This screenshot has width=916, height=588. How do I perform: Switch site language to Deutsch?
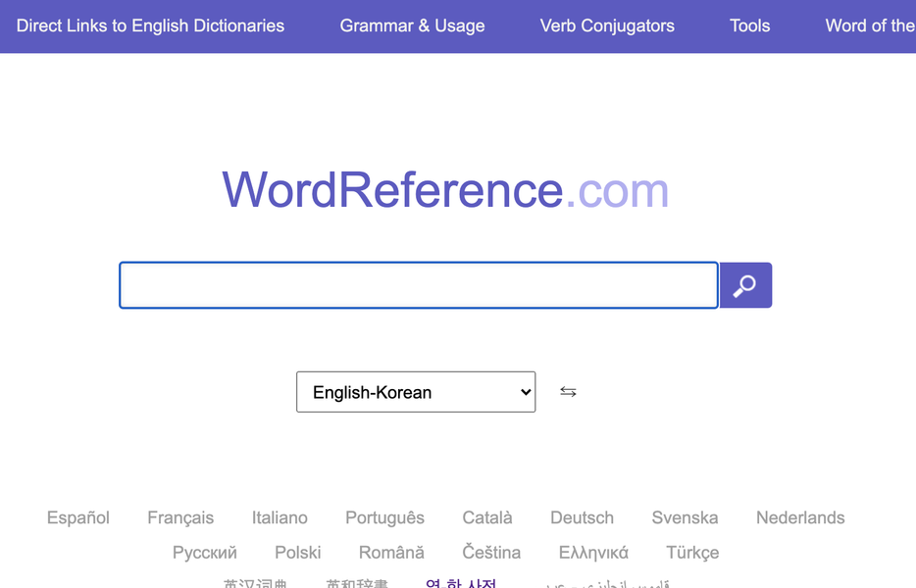(582, 517)
